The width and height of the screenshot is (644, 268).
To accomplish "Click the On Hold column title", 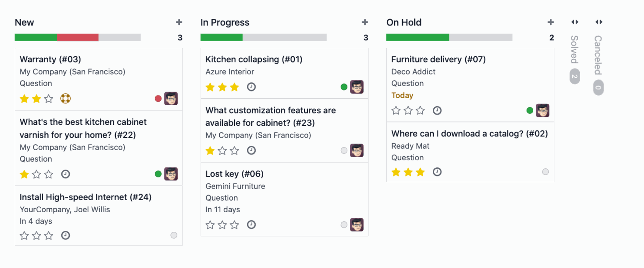I will 404,22.
